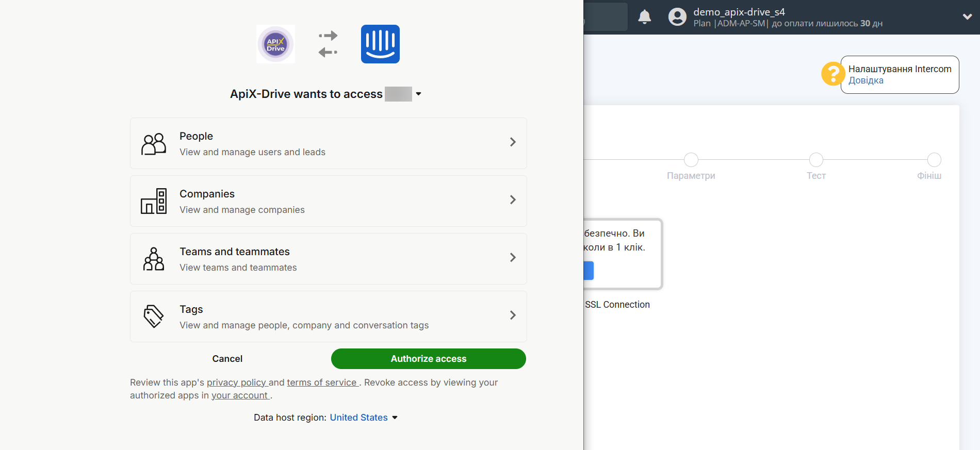Expand Teams and teammates permission chevron

[x=512, y=258]
